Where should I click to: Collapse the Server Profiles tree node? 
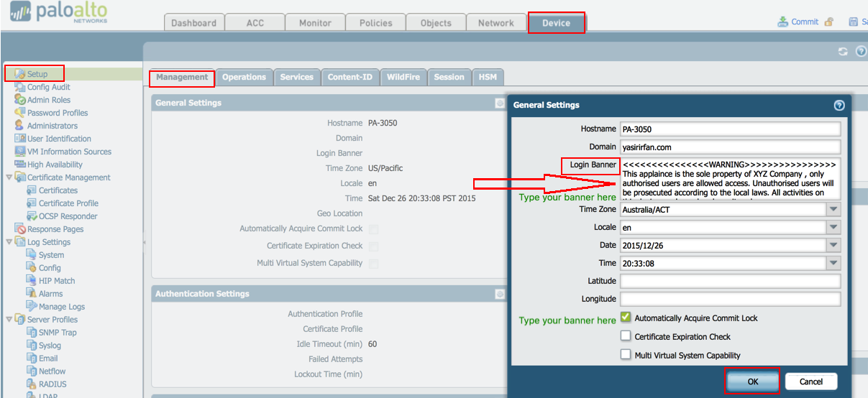pos(9,320)
